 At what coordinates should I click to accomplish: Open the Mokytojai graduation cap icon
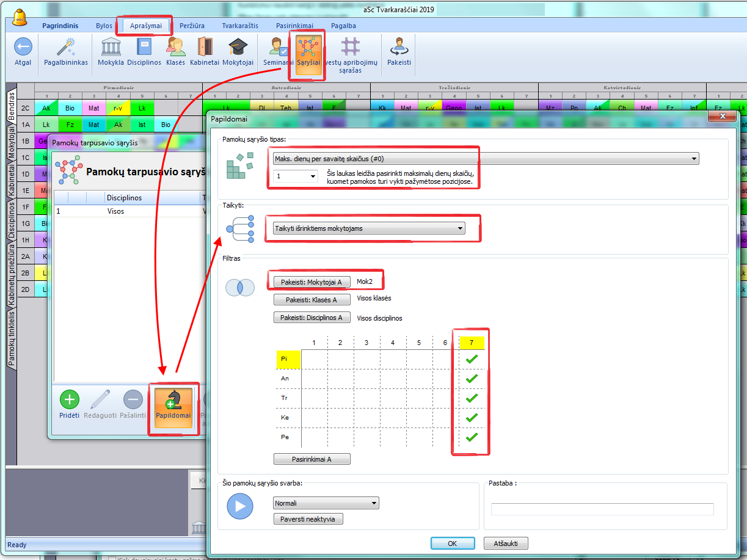tap(238, 47)
